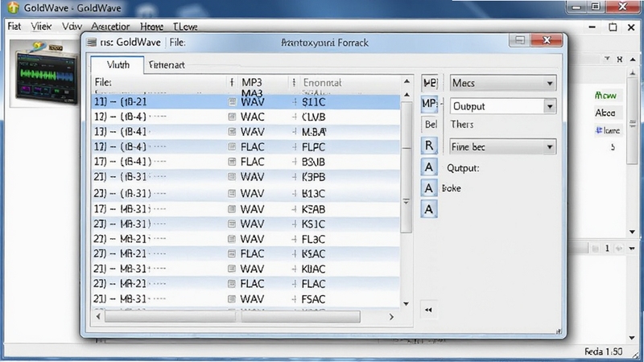Click file icon beside WAC in CLVB row
Image resolution: width=644 pixels, height=362 pixels.
pos(232,117)
